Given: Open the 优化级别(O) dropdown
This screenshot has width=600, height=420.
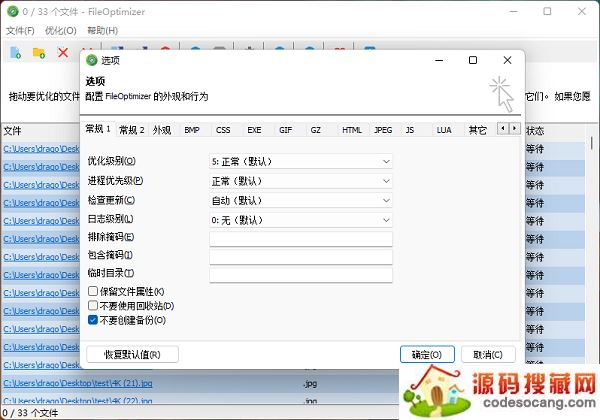Looking at the screenshot, I should pyautogui.click(x=301, y=161).
